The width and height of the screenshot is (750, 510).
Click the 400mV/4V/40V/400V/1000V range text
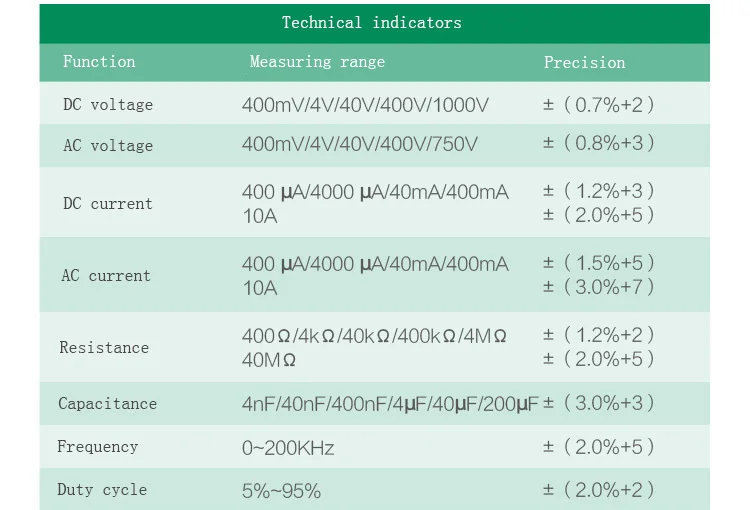tap(365, 104)
